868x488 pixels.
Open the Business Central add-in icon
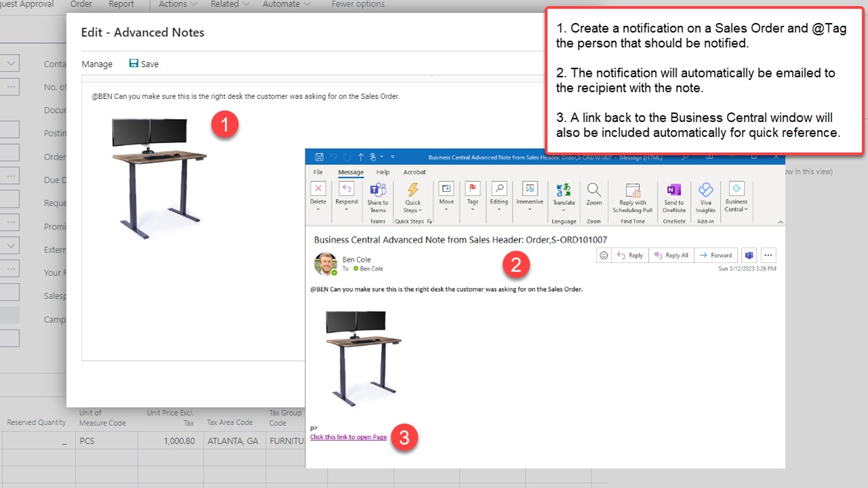pos(736,188)
